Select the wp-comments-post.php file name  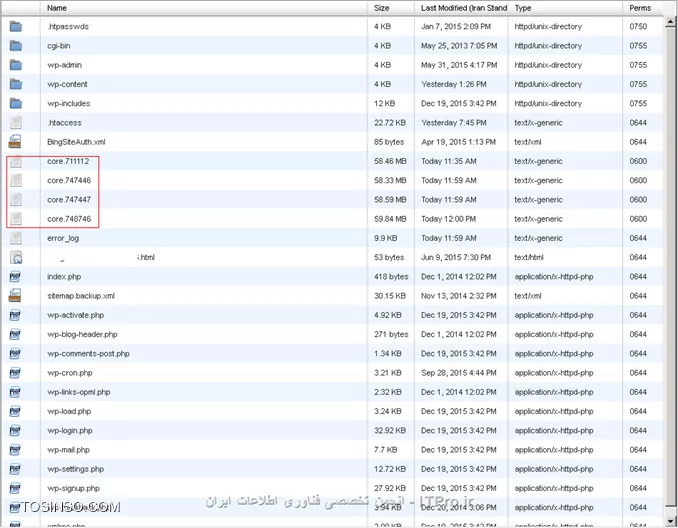[88, 354]
